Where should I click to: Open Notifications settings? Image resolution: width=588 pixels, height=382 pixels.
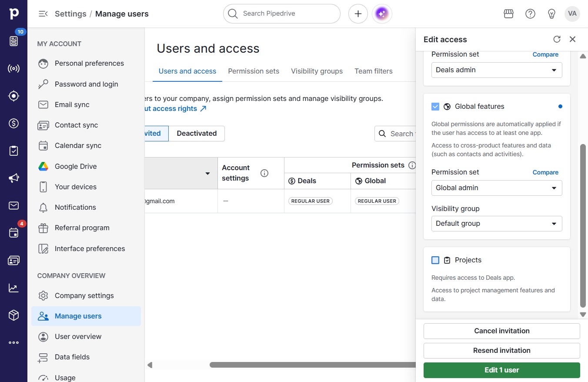[86, 208]
